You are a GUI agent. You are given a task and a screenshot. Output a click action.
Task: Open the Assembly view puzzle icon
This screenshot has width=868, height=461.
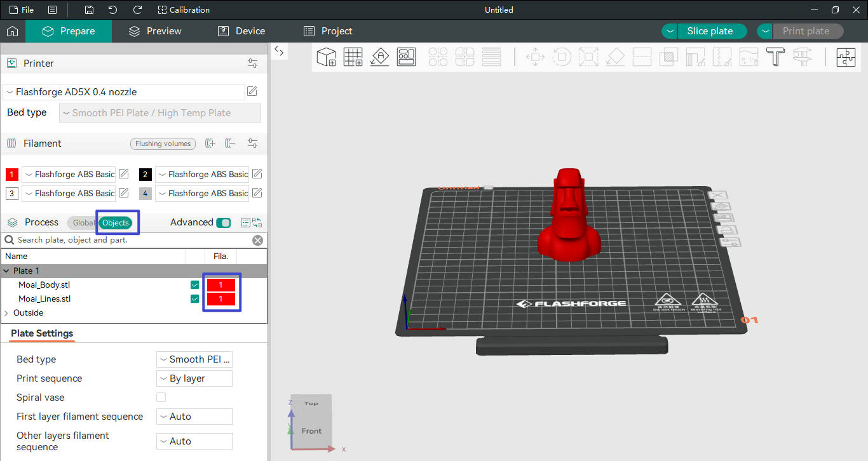(846, 57)
